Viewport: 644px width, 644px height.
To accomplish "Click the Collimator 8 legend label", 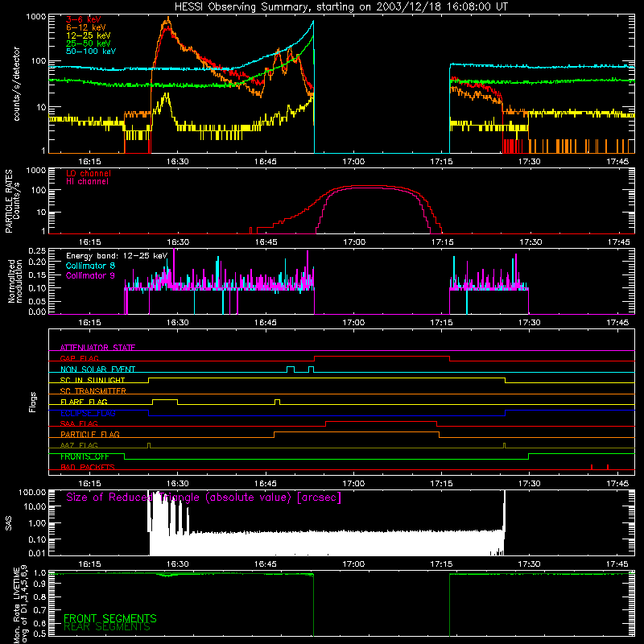I will pos(90,266).
